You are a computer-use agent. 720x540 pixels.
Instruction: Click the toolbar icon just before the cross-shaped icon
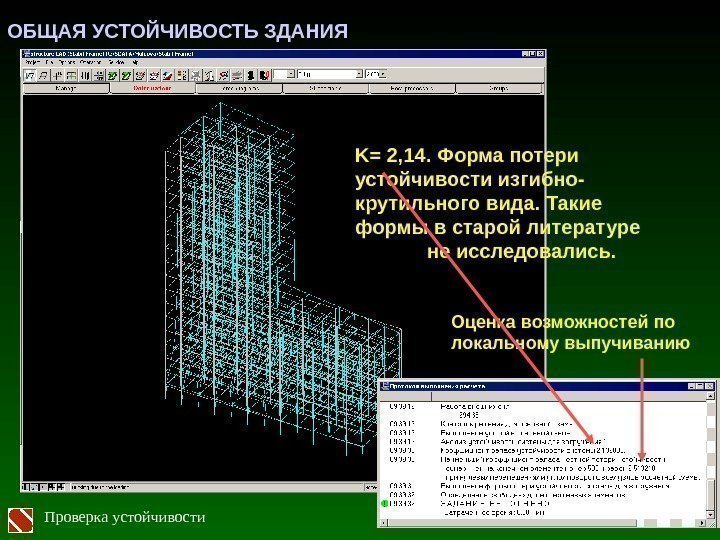[x=43, y=75]
